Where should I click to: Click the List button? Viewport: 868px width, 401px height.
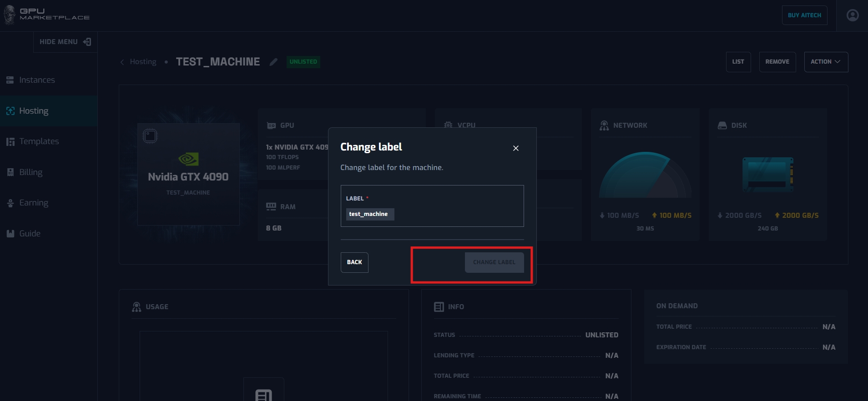738,62
